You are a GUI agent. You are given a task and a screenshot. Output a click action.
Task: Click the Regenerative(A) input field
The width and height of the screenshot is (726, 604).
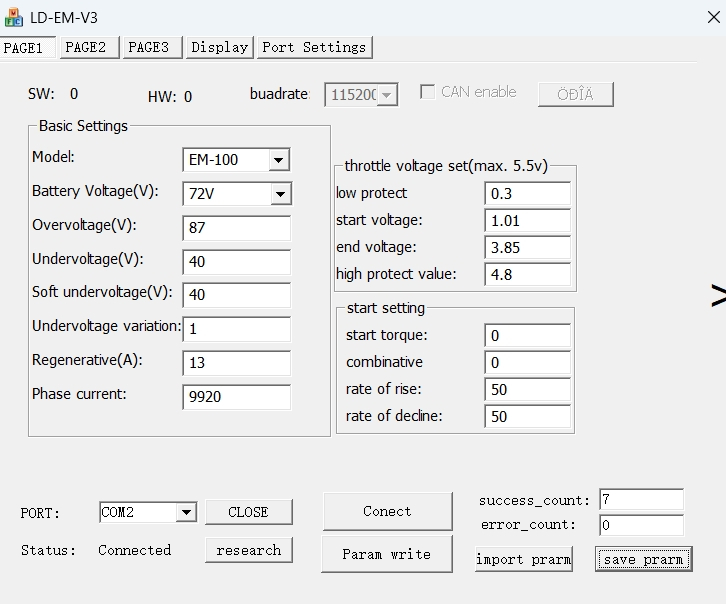237,363
